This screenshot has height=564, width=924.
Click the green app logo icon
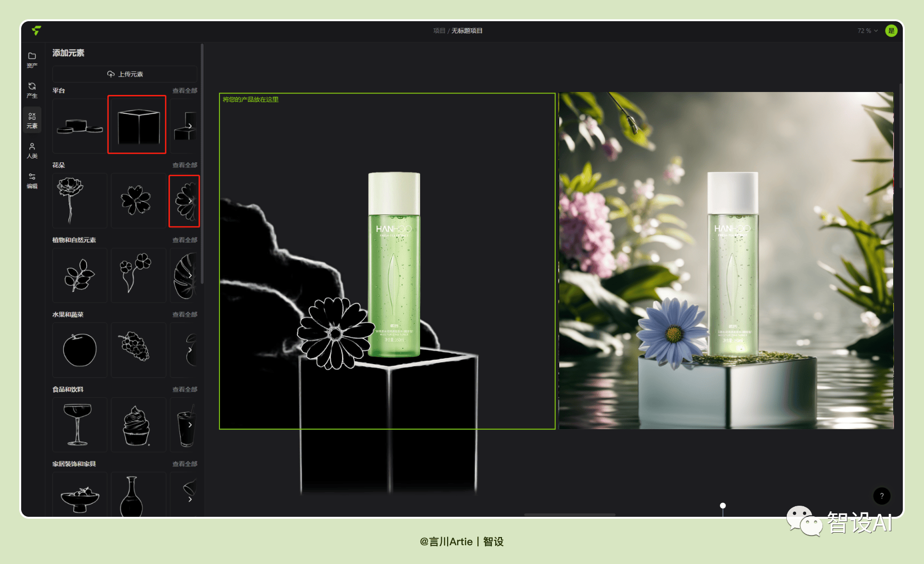37,30
